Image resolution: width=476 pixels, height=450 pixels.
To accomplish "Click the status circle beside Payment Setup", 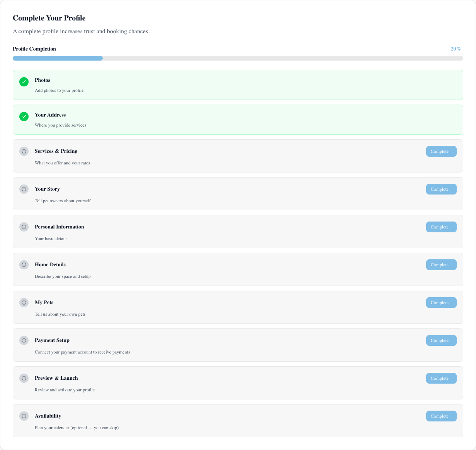I will (x=24, y=340).
